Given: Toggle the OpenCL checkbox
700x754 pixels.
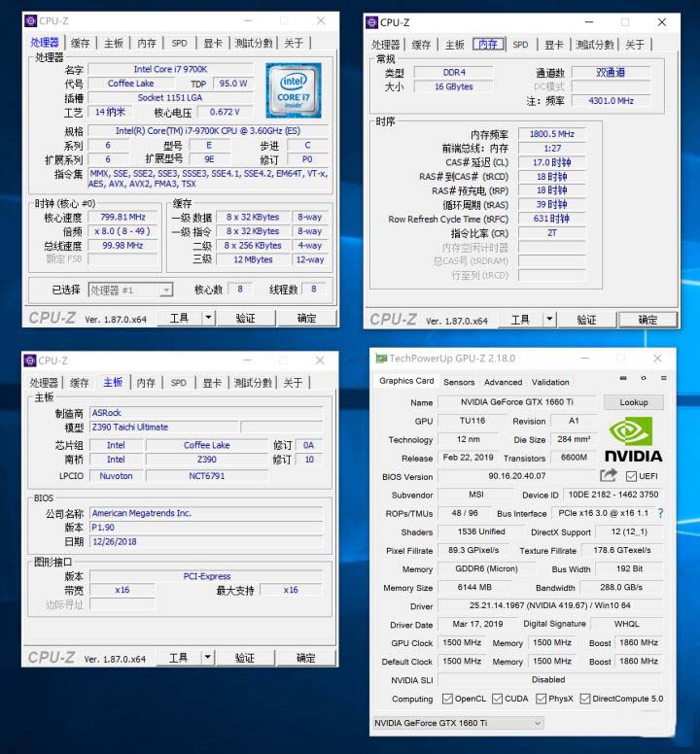Looking at the screenshot, I should point(447,699).
